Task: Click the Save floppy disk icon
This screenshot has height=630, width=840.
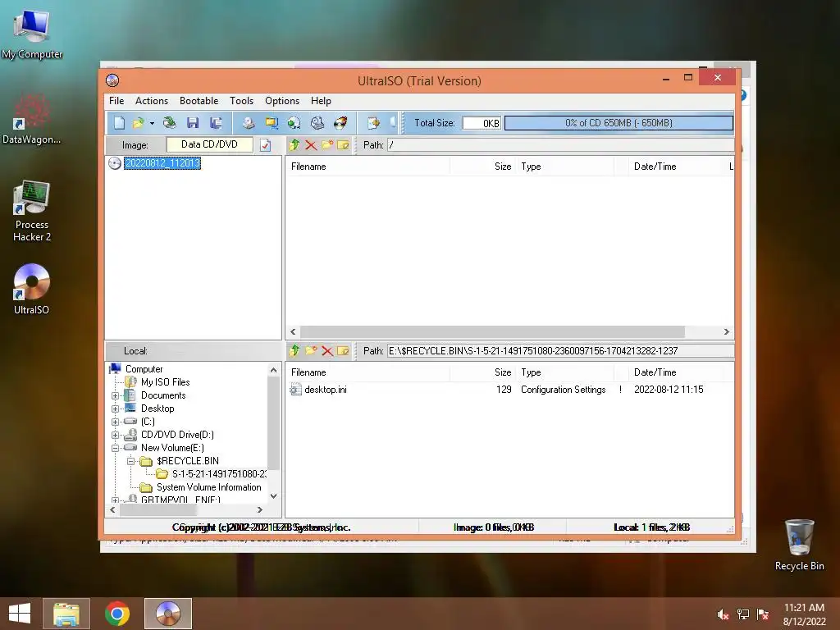Action: point(193,123)
